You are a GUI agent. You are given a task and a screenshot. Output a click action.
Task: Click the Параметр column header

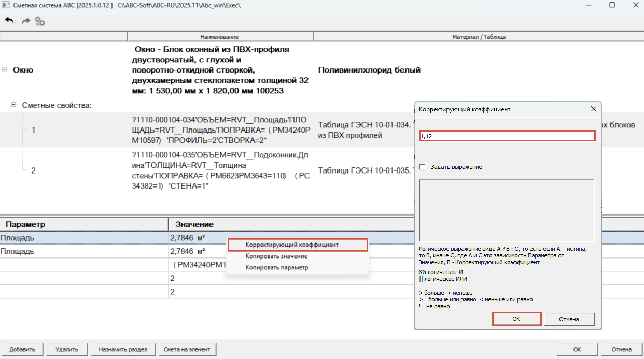click(x=84, y=224)
